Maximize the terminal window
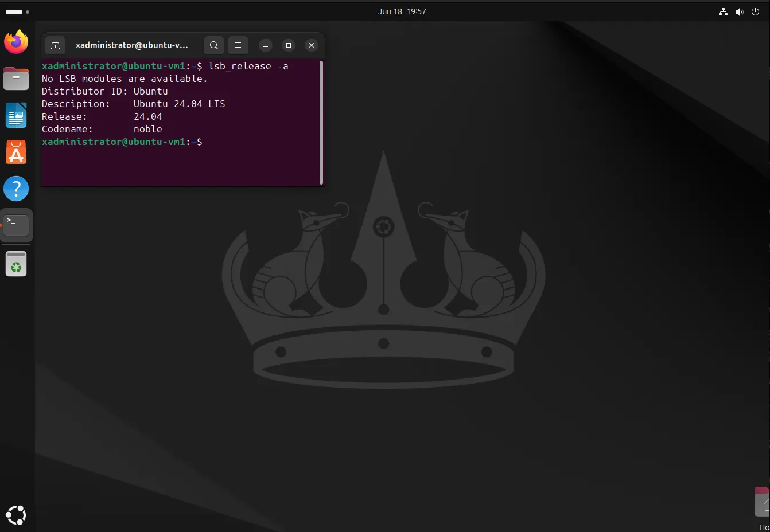This screenshot has height=532, width=770. 289,45
